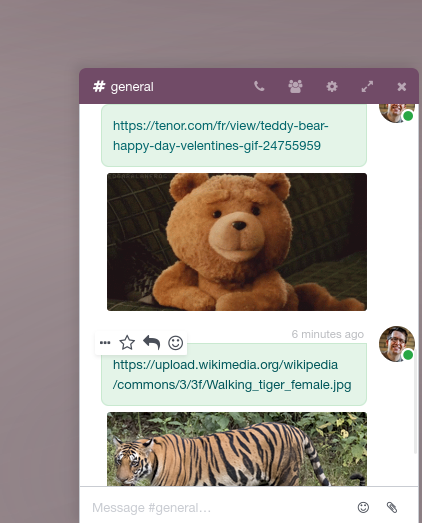Click the walking tiger image preview

[x=237, y=449]
